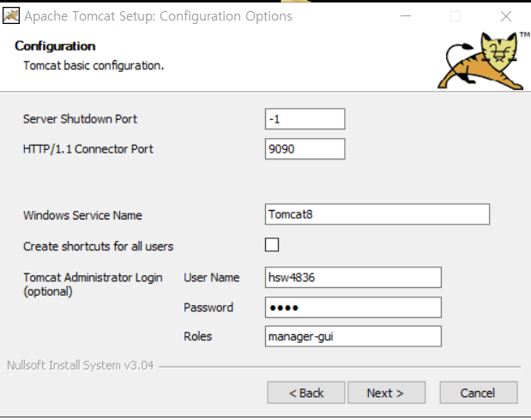This screenshot has height=420, width=531.
Task: Focus the Server Shutdown Port field
Action: point(305,119)
